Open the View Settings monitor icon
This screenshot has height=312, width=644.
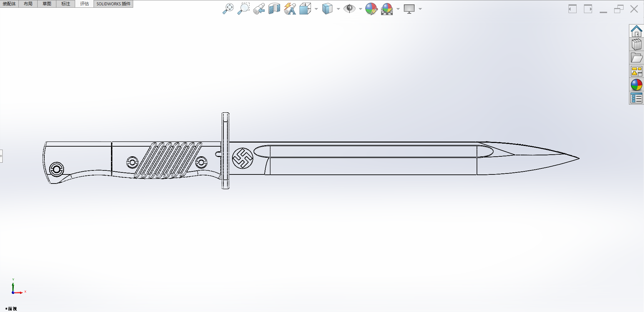[409, 9]
